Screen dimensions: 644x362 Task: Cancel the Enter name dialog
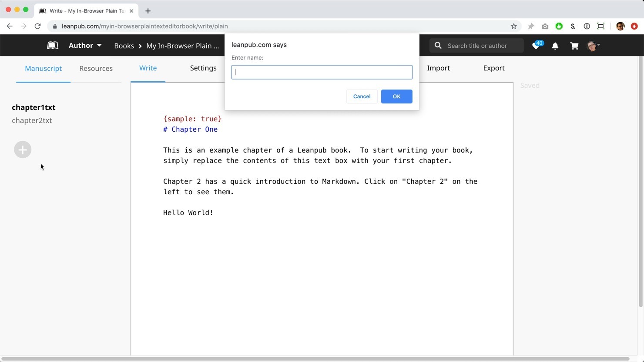click(362, 96)
